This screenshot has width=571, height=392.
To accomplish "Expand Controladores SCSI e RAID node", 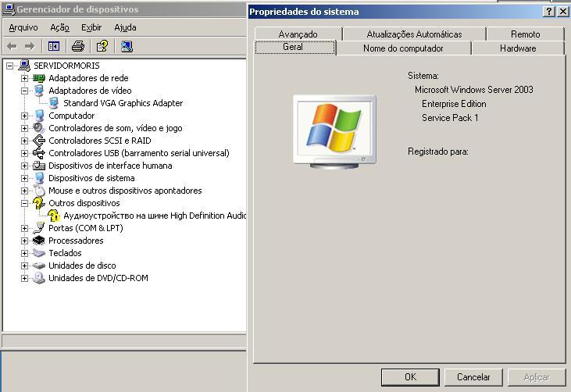I will coord(24,141).
